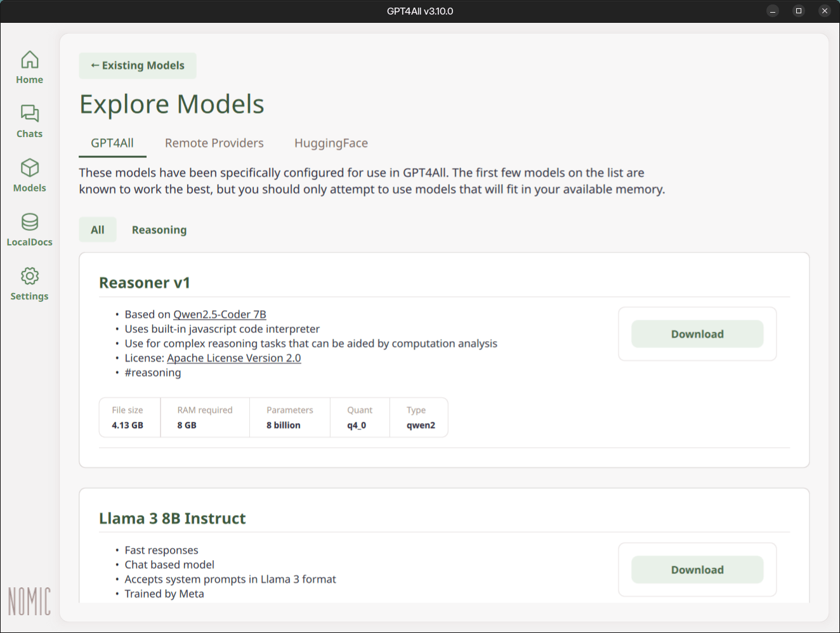This screenshot has width=840, height=633.
Task: Select the All filter
Action: 98,230
